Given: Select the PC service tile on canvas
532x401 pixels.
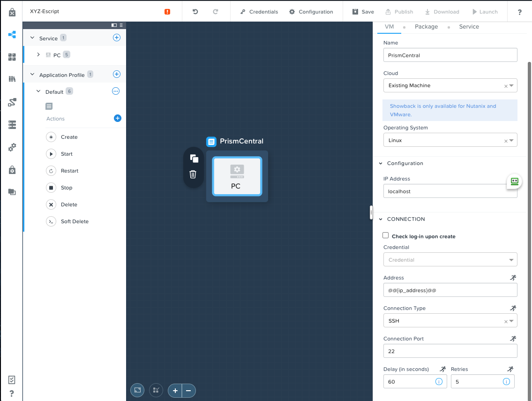Looking at the screenshot, I should pos(237,176).
